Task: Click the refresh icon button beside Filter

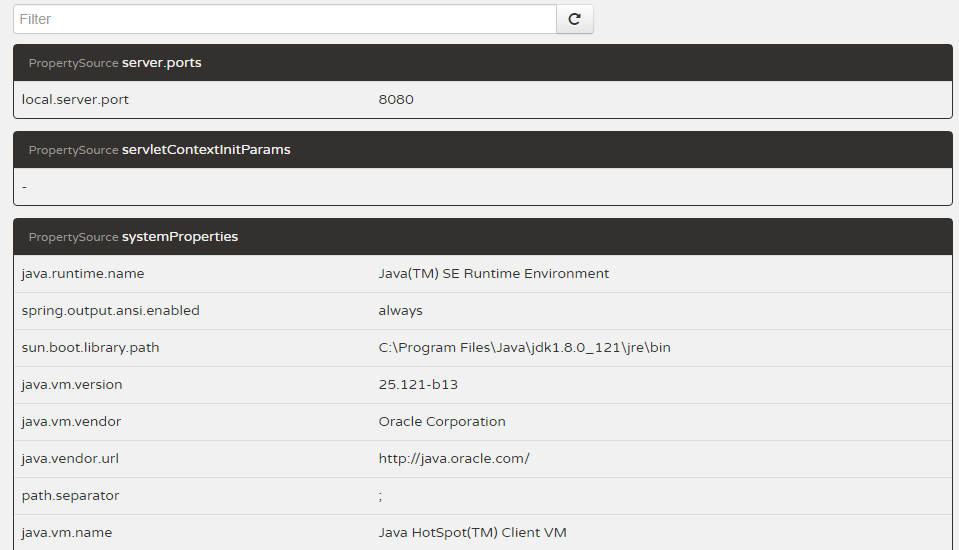Action: coord(575,19)
